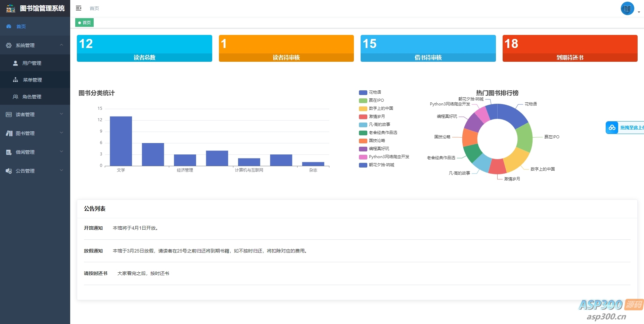644x324 pixels.
Task: Click the hamburger menu toggle icon
Action: 79,8
